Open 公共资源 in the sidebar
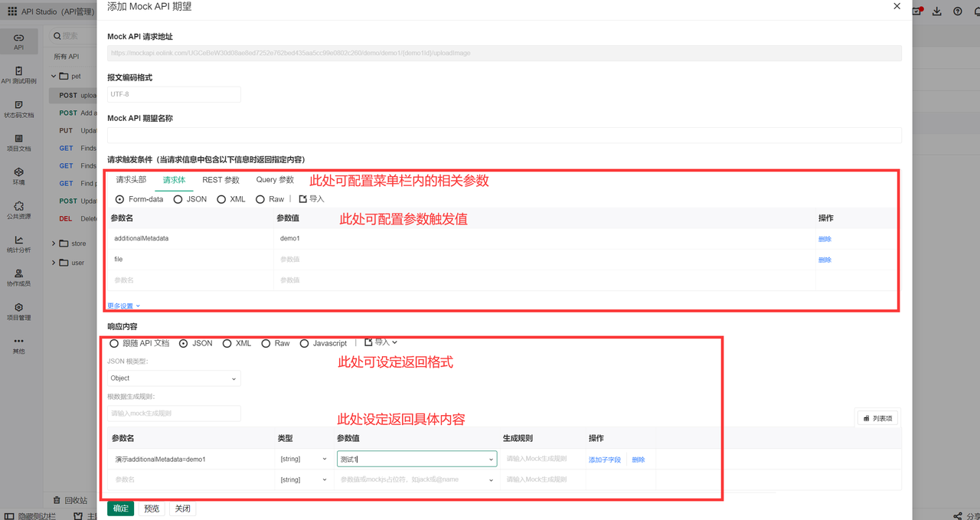This screenshot has height=520, width=980. (19, 210)
